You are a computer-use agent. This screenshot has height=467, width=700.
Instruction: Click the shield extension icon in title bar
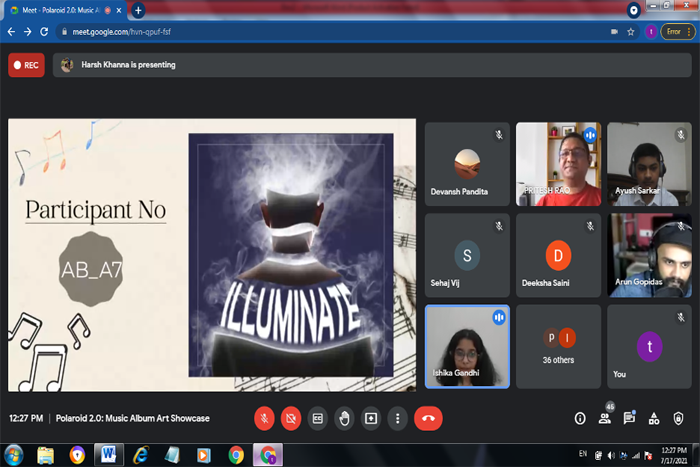[x=633, y=10]
